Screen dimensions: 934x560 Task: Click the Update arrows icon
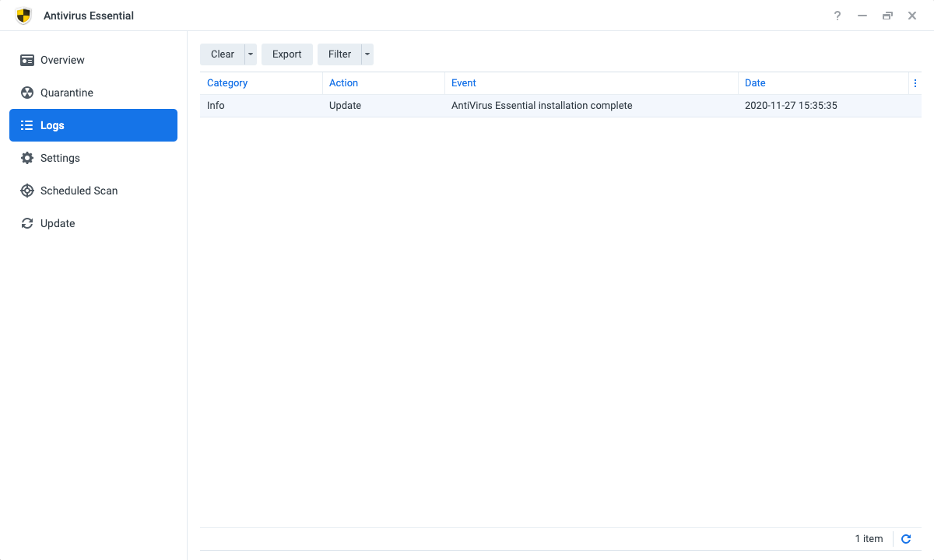27,223
